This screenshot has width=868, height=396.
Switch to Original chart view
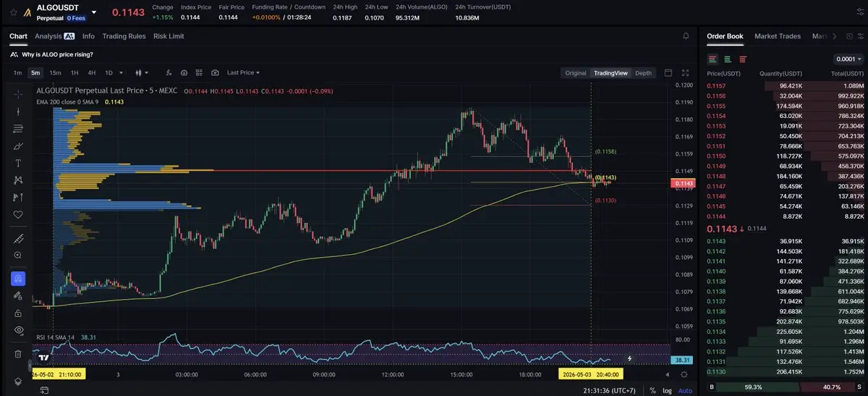pyautogui.click(x=576, y=72)
